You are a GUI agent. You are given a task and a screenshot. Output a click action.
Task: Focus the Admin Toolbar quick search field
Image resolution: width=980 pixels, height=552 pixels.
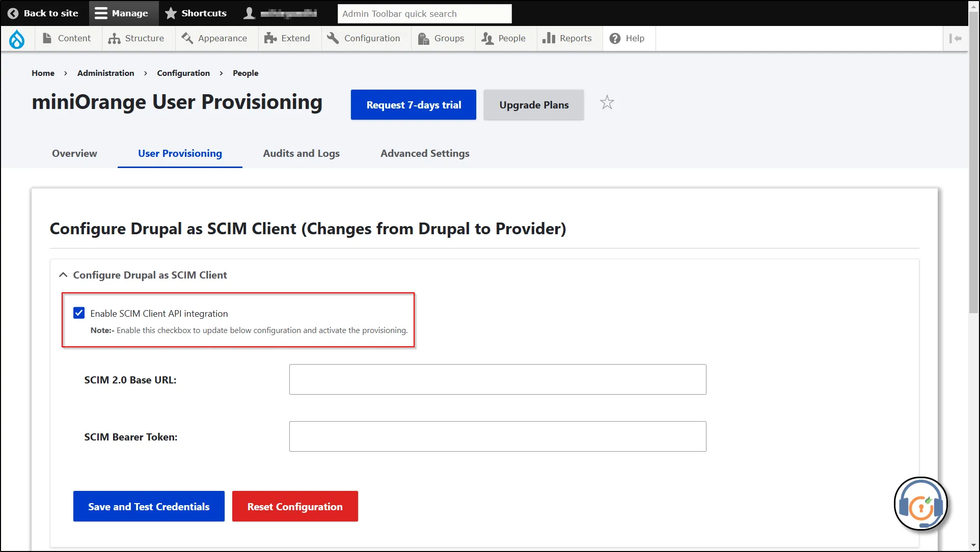click(424, 14)
